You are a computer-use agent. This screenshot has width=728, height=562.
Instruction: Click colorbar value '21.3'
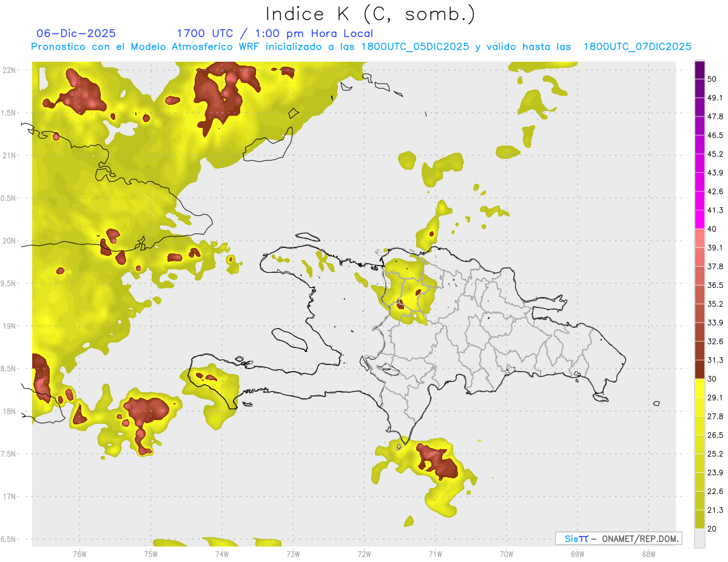tap(715, 510)
